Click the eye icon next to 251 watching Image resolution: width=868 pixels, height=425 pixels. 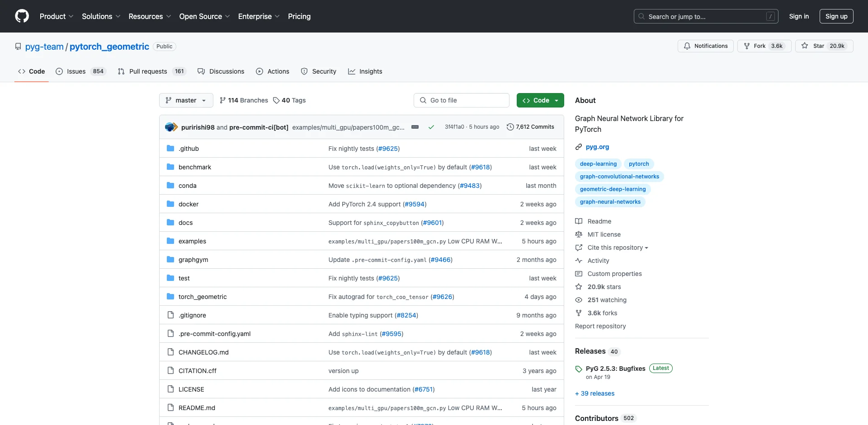click(x=579, y=300)
